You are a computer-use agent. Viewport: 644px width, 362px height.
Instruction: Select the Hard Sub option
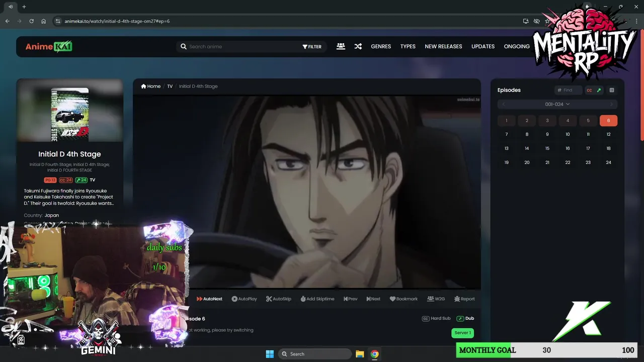pos(436,318)
